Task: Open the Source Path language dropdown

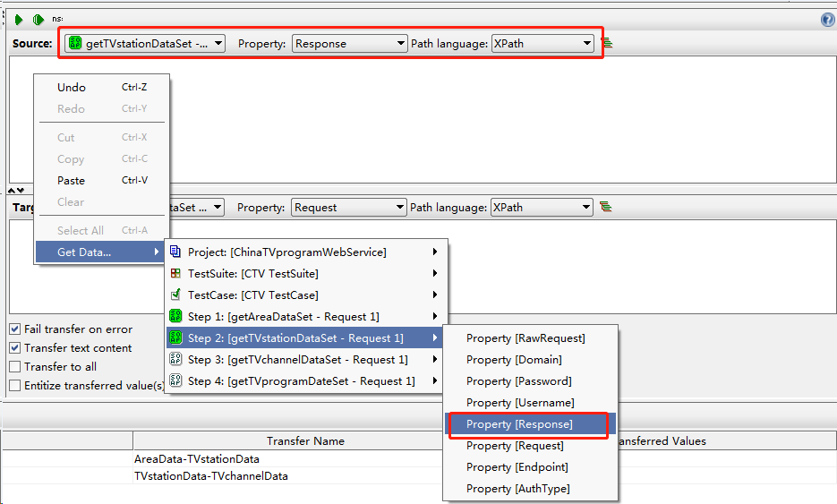Action: [542, 43]
